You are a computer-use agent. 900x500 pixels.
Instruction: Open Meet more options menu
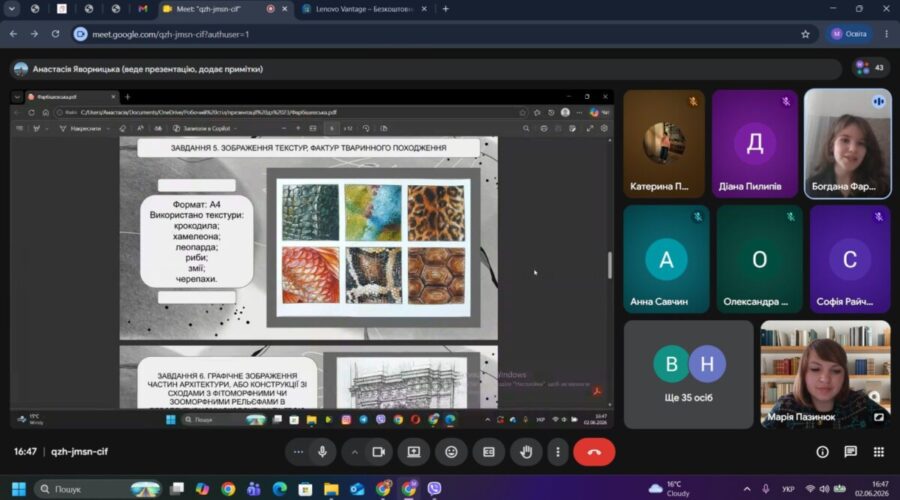pyautogui.click(x=557, y=452)
